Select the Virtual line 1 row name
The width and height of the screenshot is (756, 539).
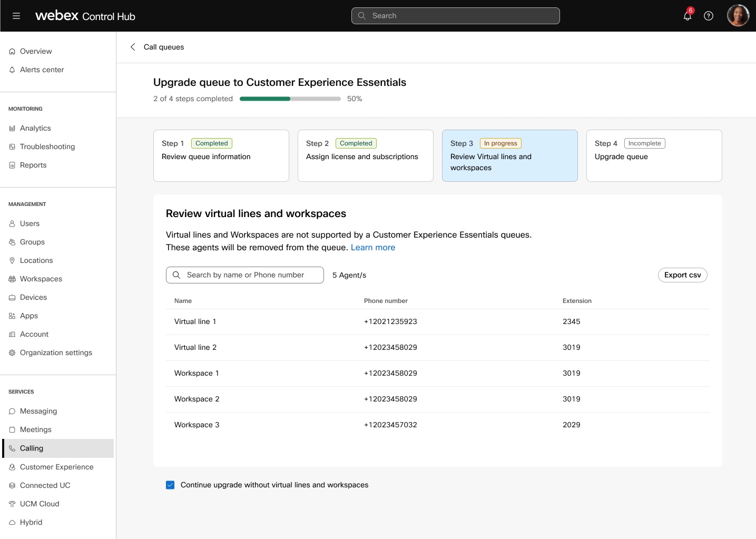195,321
